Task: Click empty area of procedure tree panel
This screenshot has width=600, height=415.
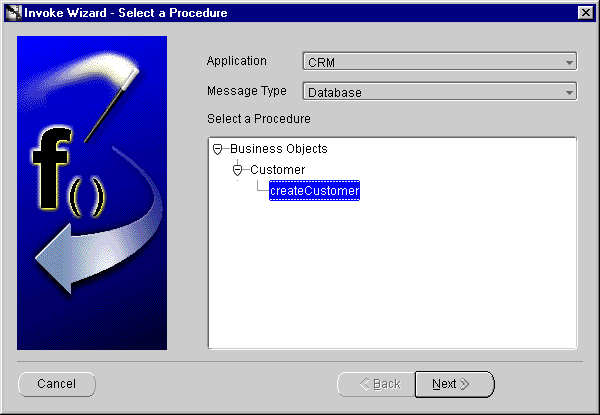Action: 400,280
